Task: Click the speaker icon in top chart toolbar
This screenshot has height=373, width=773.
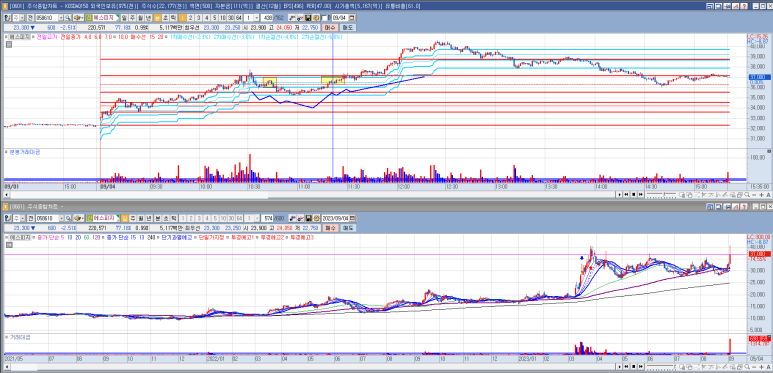Action: coord(78,17)
